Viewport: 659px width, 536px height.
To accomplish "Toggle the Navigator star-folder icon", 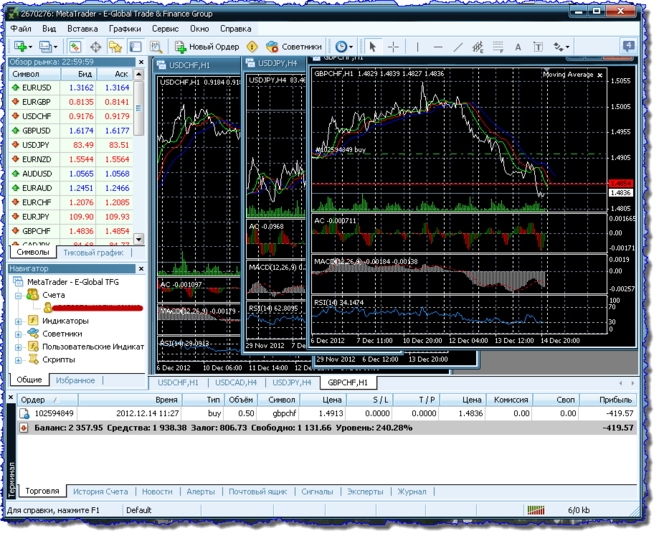I will click(x=116, y=47).
